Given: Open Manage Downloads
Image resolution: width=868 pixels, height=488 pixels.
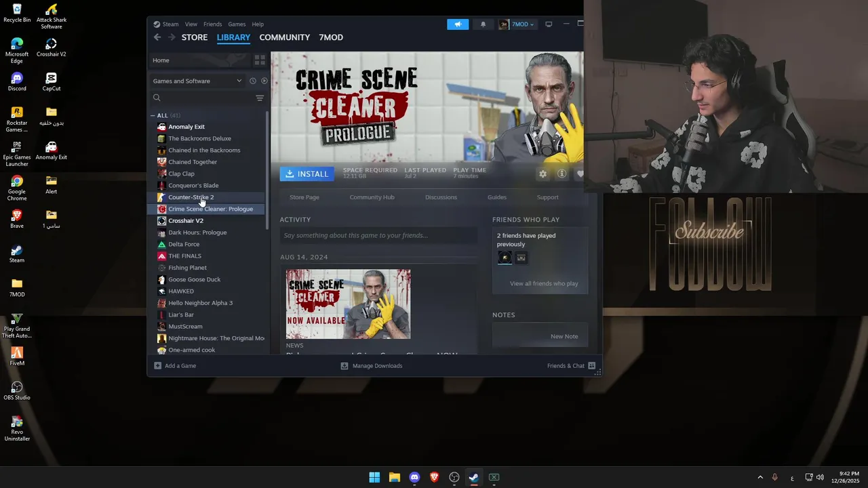Looking at the screenshot, I should 372,366.
